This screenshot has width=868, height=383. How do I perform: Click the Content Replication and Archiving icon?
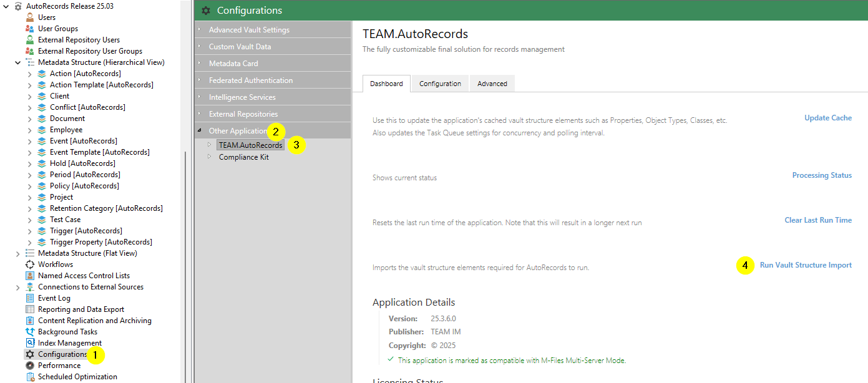[x=30, y=321]
